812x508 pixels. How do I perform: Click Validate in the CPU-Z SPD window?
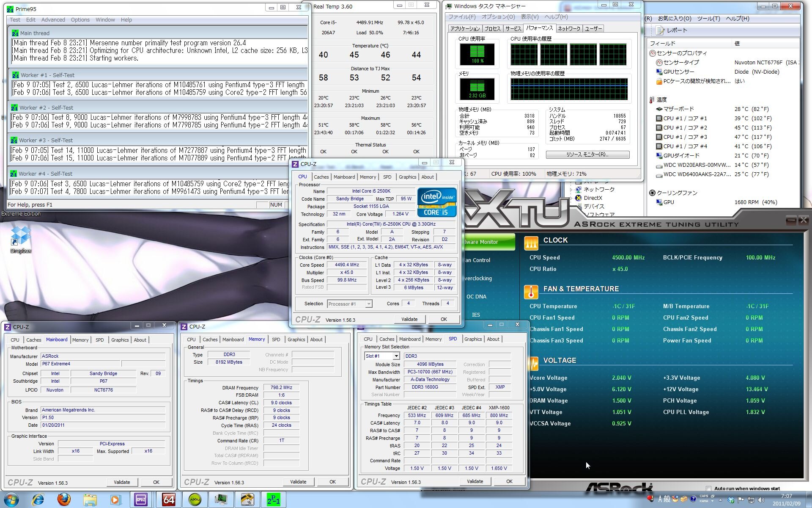click(475, 481)
